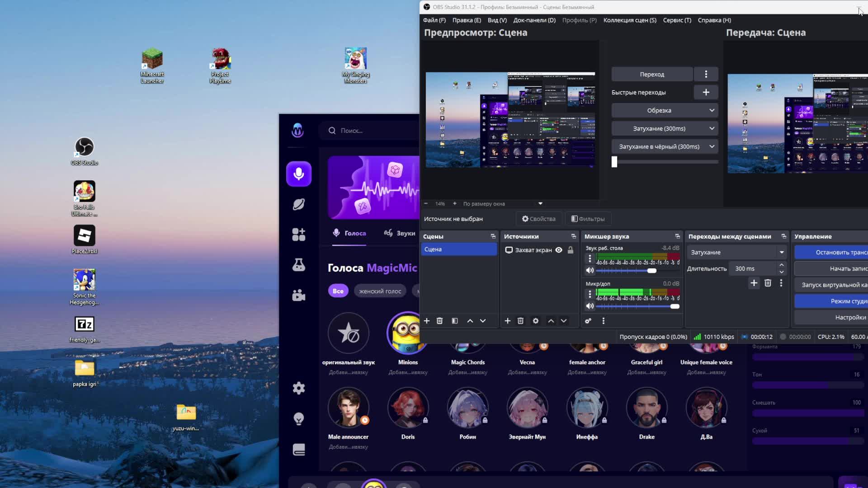Open source properties gear in Sources panel

[536, 321]
